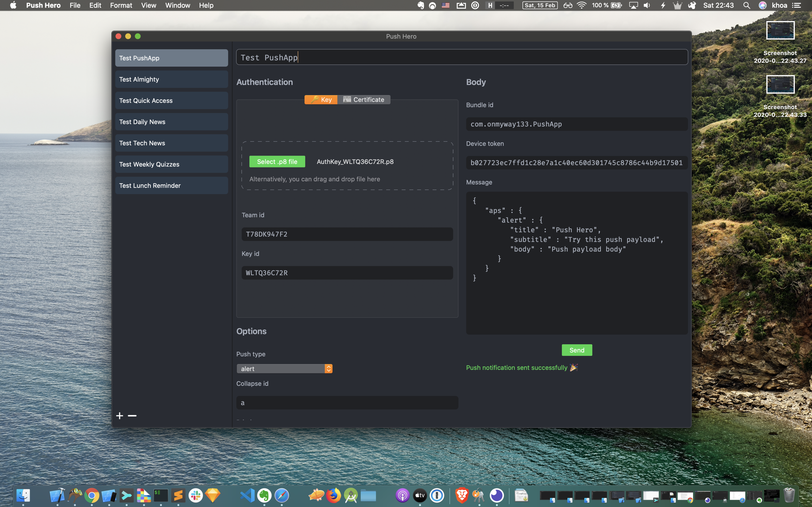Image resolution: width=812 pixels, height=507 pixels.
Task: Click Select .p8 file button
Action: point(277,162)
